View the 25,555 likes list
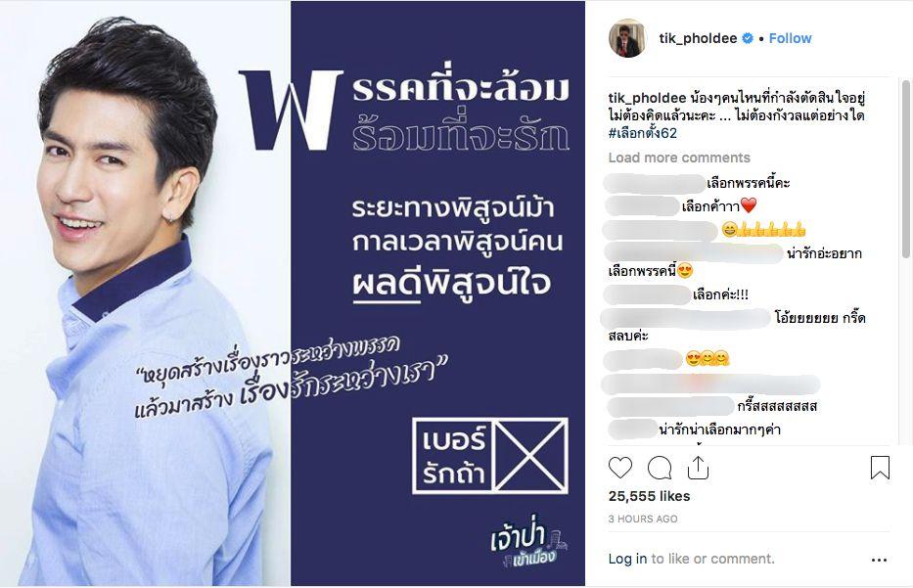This screenshot has width=913, height=588. pyautogui.click(x=649, y=496)
